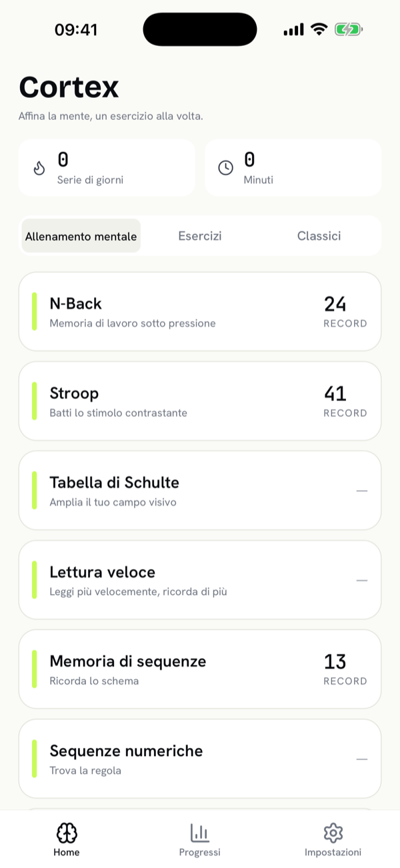This screenshot has width=400, height=868.
Task: Open the N-Back exercise card
Action: pos(200,311)
